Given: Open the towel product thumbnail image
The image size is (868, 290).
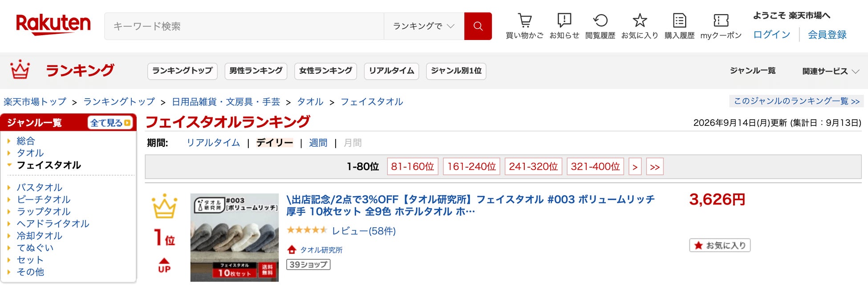Looking at the screenshot, I should click(x=235, y=238).
